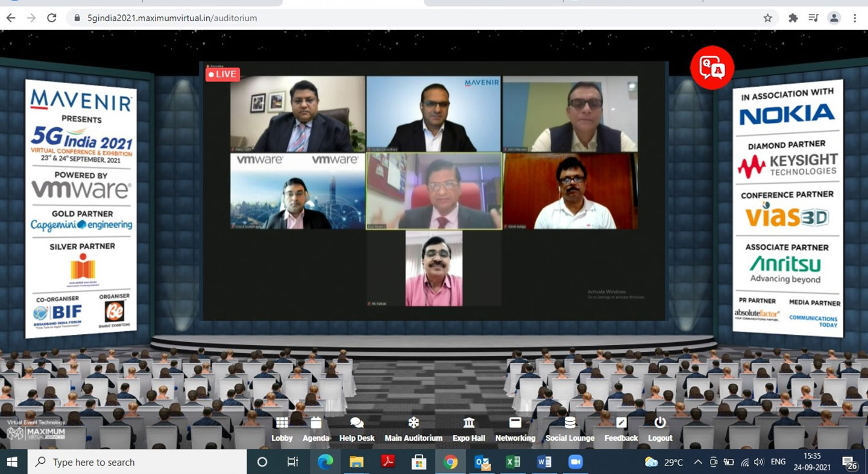Open the Help Desk

[357, 429]
